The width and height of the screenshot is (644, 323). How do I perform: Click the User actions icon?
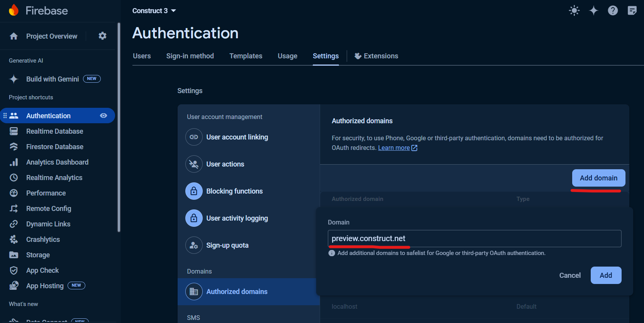(x=194, y=164)
